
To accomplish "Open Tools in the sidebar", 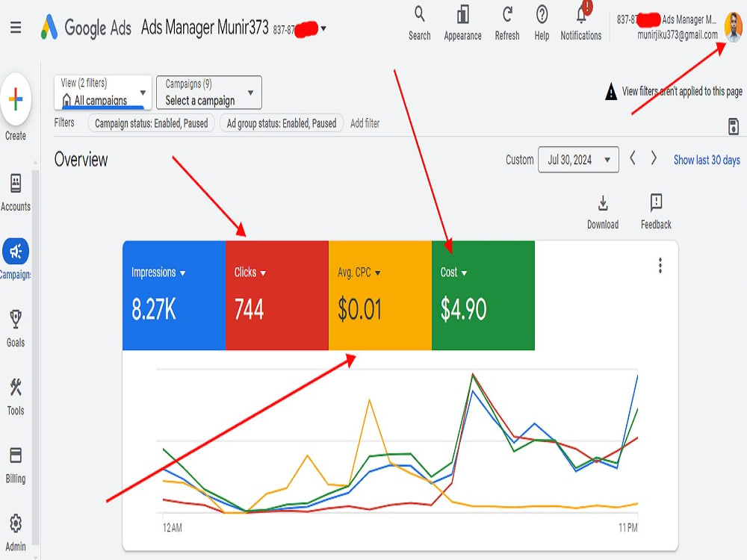I will pos(16,396).
